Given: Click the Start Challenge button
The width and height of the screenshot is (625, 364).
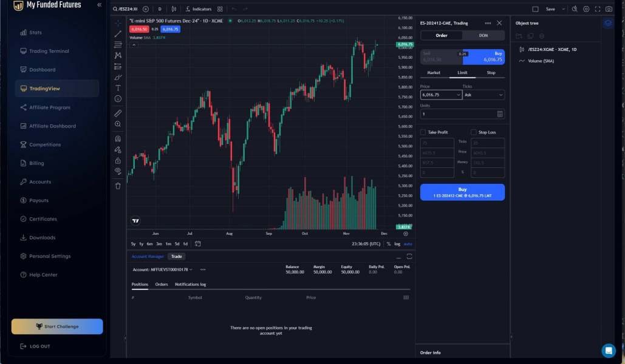Looking at the screenshot, I should pos(57,326).
